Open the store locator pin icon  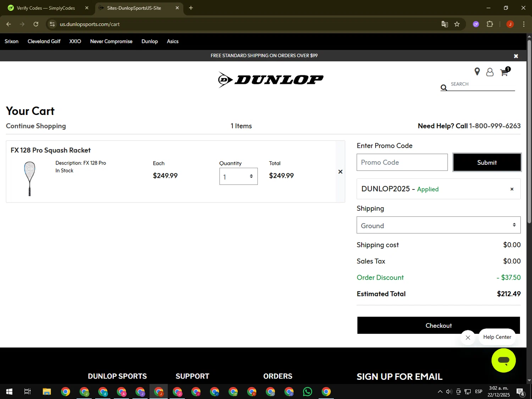[477, 72]
